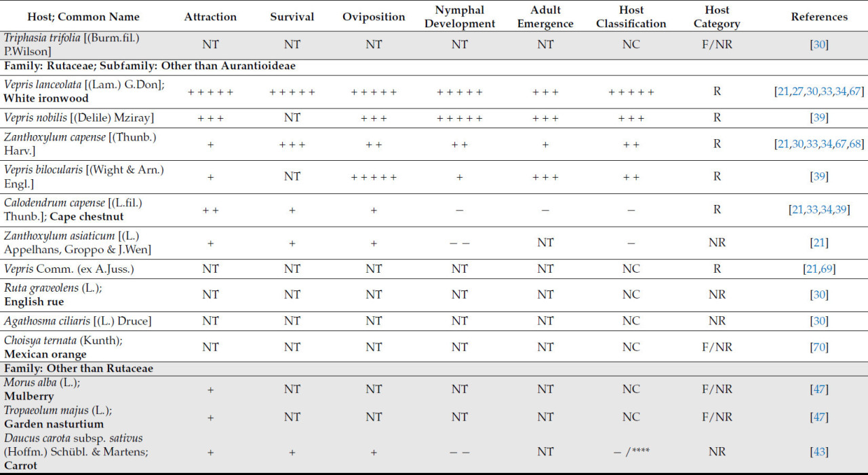Open reference 21 in Cape chestnut row
Screen dimensions: 868x475
pyautogui.click(x=797, y=210)
